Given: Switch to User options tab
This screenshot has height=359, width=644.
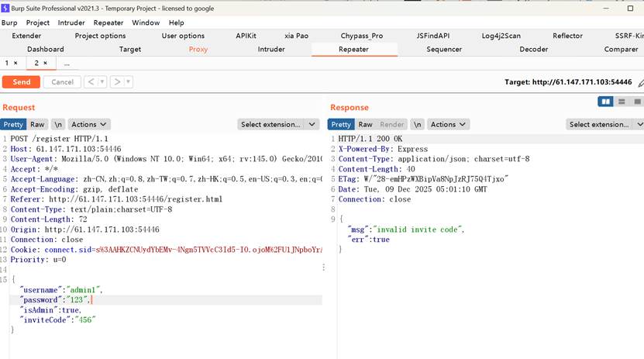Looking at the screenshot, I should [x=183, y=36].
